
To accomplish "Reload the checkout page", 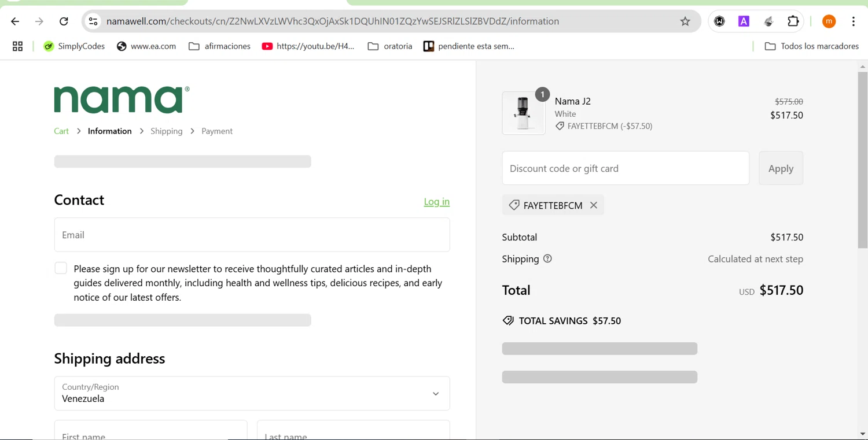I will pos(64,21).
